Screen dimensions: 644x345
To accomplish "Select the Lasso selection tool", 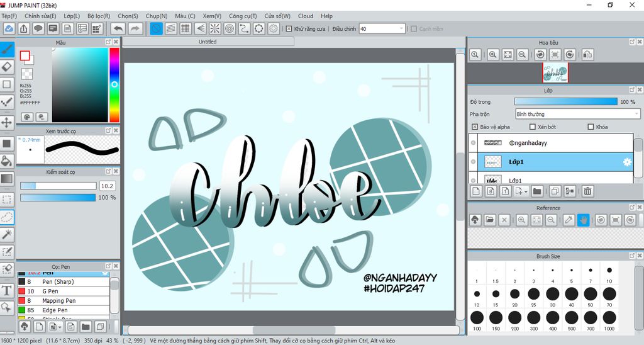I will coord(7,217).
